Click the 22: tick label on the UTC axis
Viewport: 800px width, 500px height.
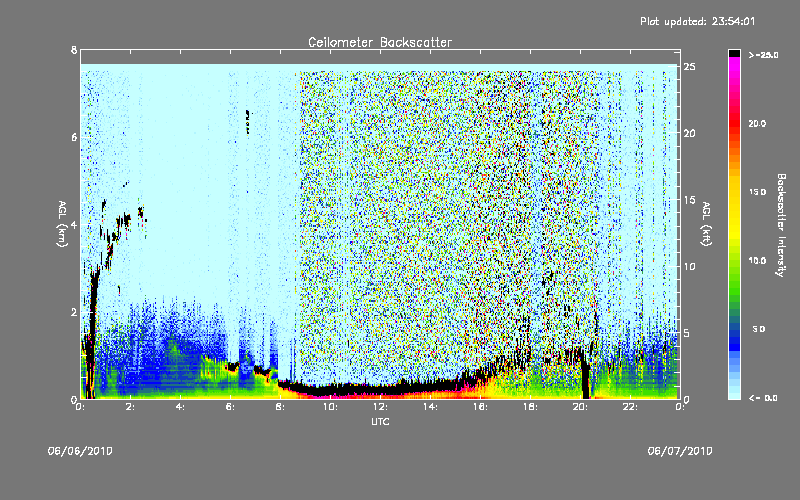pyautogui.click(x=630, y=407)
